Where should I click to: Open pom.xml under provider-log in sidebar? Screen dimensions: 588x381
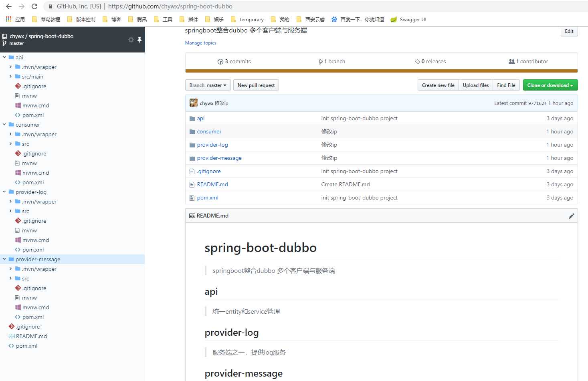[33, 250]
